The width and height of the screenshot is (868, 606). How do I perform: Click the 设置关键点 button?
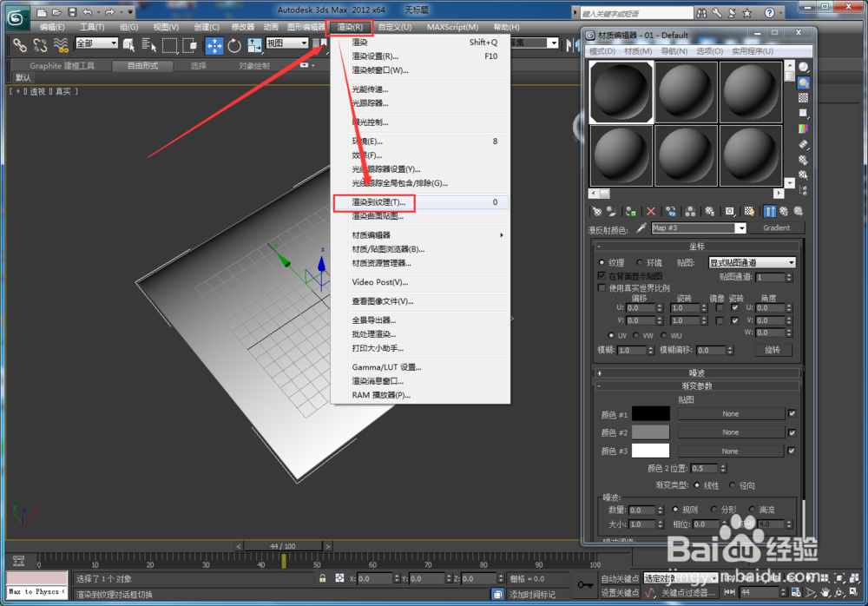(x=620, y=592)
